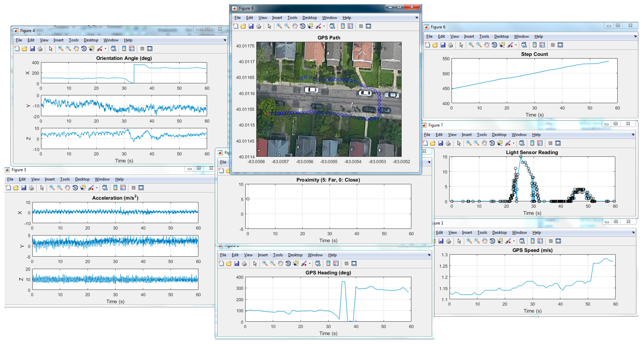Image resolution: width=644 pixels, height=344 pixels.
Task: Open file icon in Figure 3 toolbar
Action: click(x=16, y=188)
